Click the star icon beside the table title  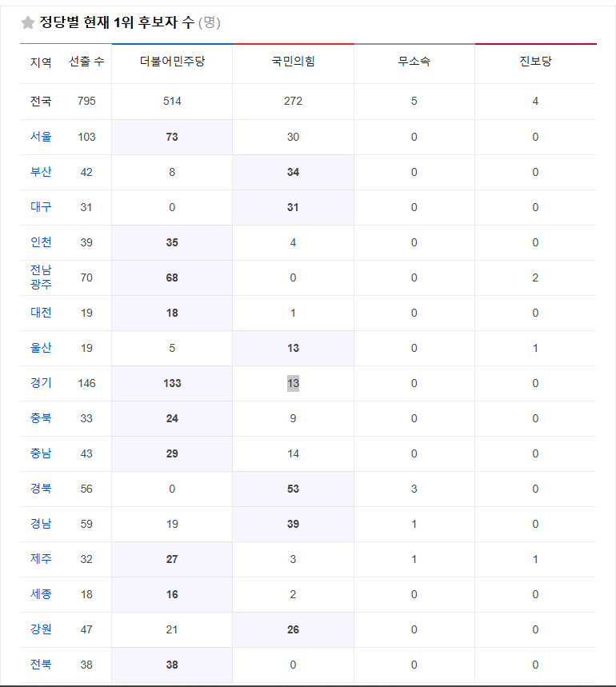pyautogui.click(x=28, y=22)
